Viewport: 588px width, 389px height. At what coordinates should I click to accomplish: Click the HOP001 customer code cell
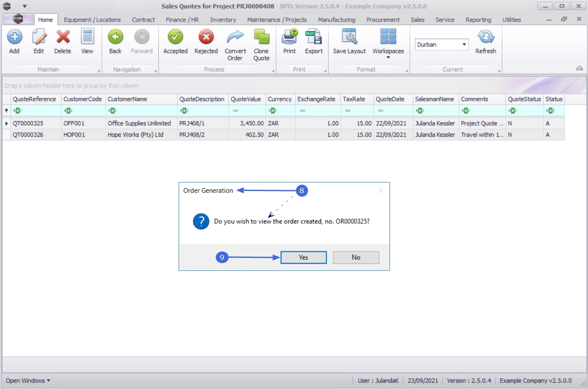[x=84, y=135]
